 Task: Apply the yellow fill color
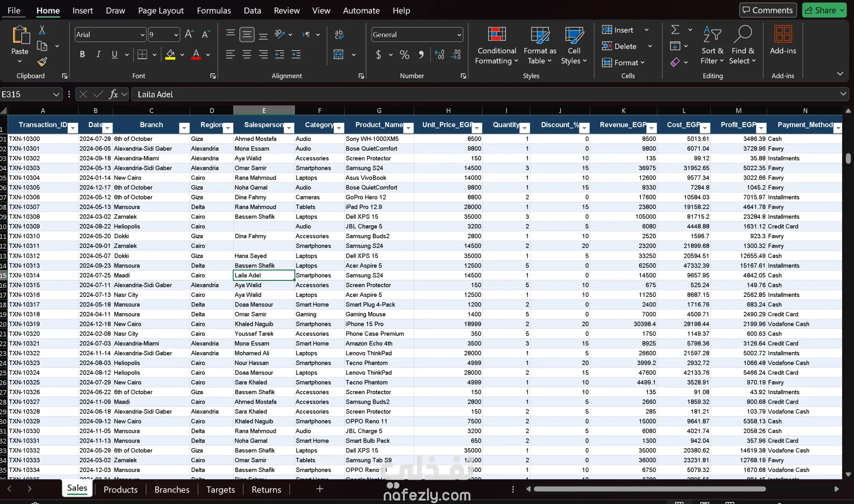(x=170, y=54)
